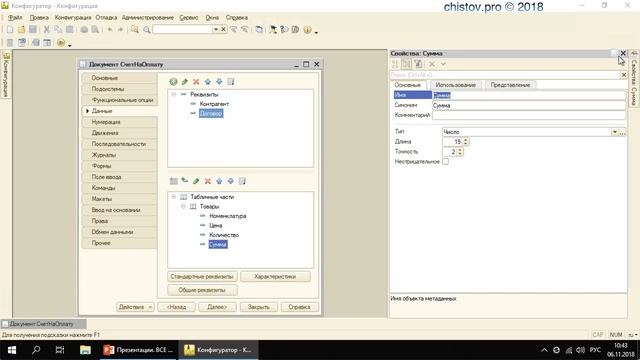Click the pencil edit icon above Реквизиты
Image resolution: width=640 pixels, height=360 pixels.
pyautogui.click(x=185, y=82)
